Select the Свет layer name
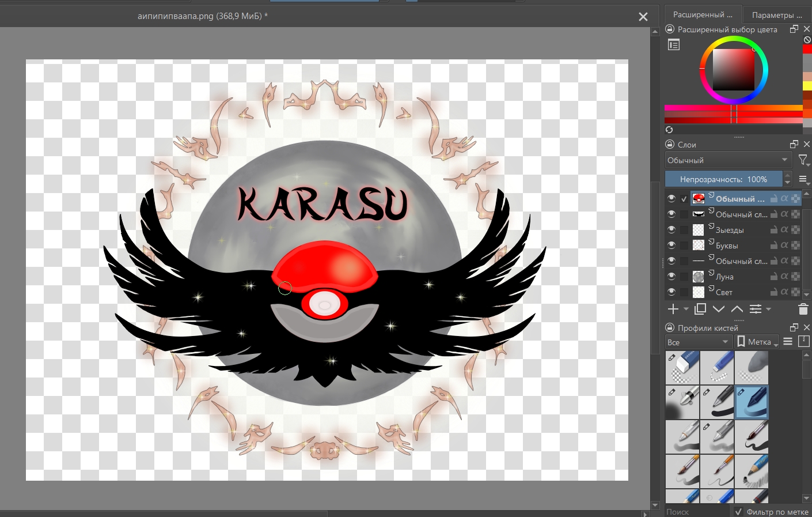The image size is (812, 517). click(x=724, y=292)
